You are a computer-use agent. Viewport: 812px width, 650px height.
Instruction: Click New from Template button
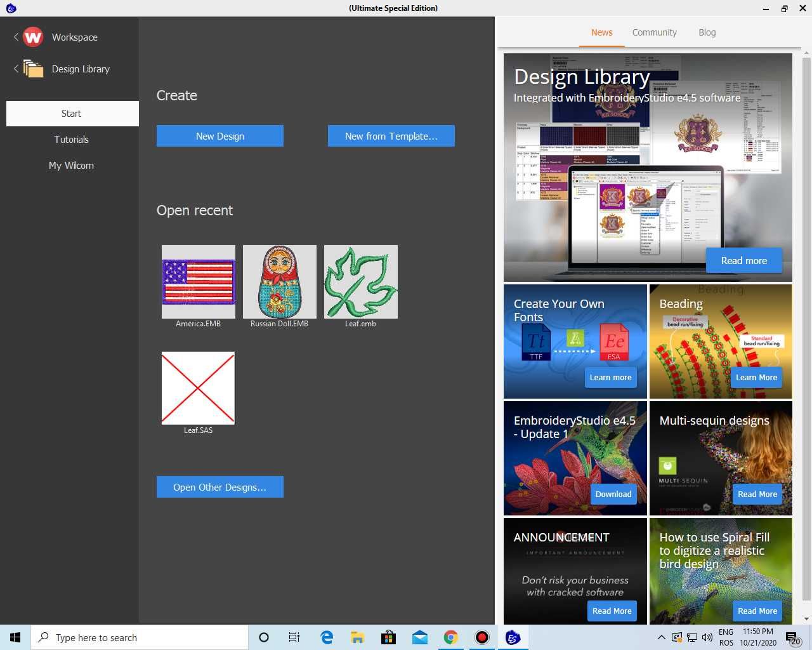tap(391, 136)
